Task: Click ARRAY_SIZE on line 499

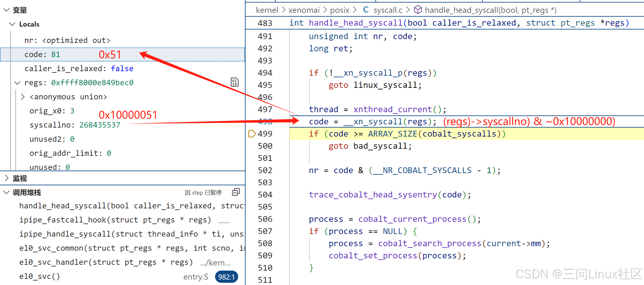Action: (x=393, y=134)
